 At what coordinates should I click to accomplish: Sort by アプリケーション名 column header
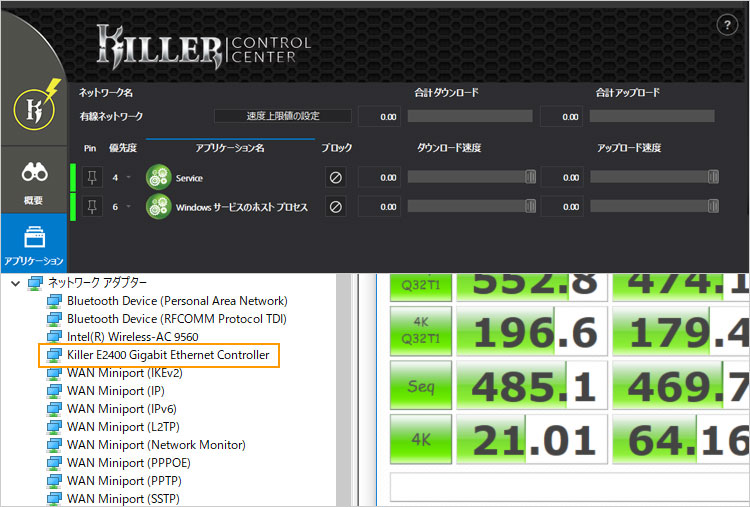point(230,148)
